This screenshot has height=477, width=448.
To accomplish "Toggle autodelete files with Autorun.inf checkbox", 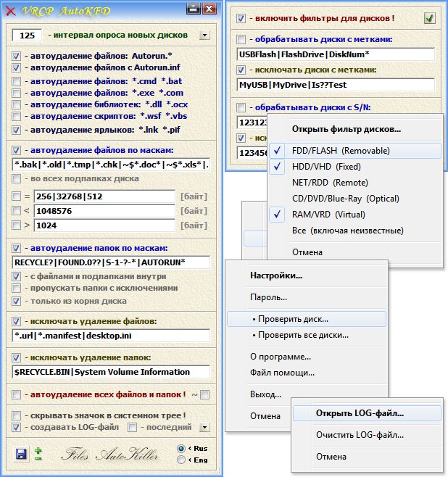I will [x=17, y=67].
